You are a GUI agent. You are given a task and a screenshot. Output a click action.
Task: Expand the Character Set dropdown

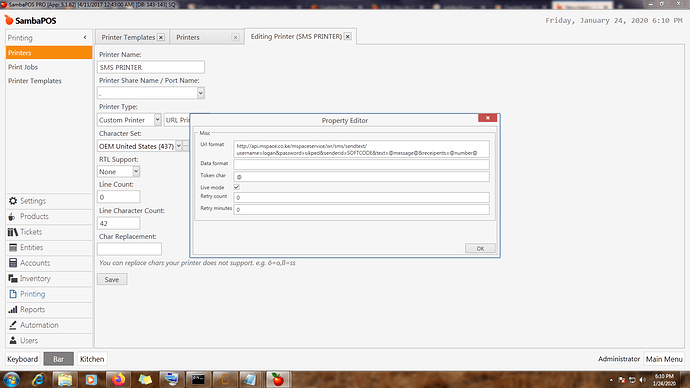point(179,146)
